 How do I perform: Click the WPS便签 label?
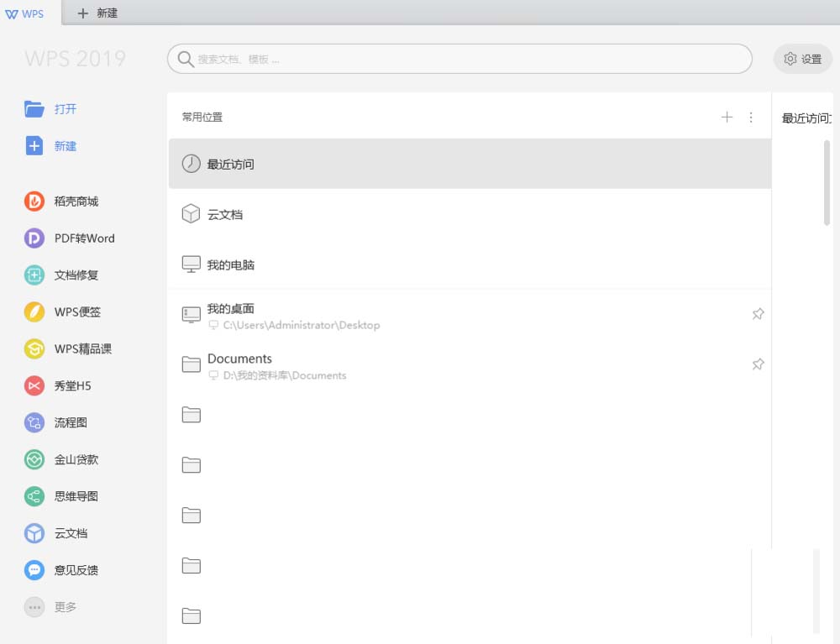click(x=77, y=312)
